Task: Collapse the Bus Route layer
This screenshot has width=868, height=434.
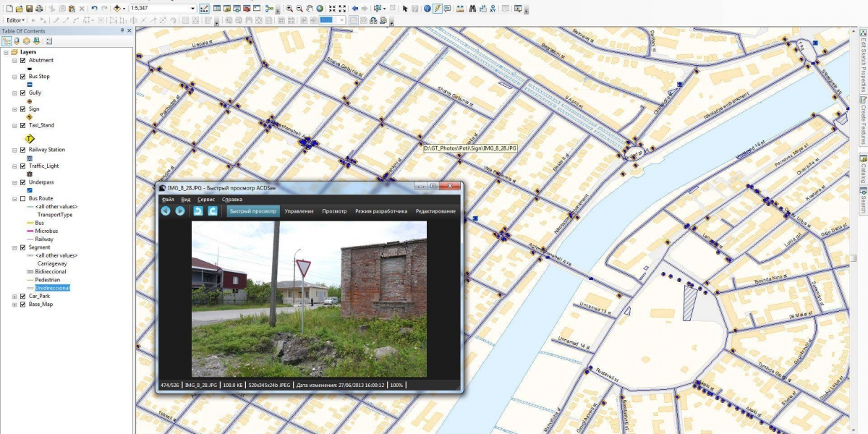Action: (x=14, y=198)
